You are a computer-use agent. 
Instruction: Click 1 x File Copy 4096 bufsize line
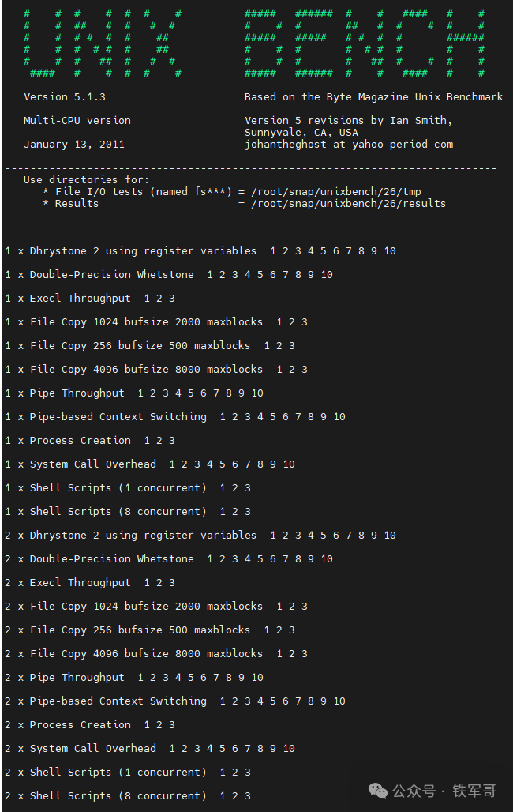156,370
